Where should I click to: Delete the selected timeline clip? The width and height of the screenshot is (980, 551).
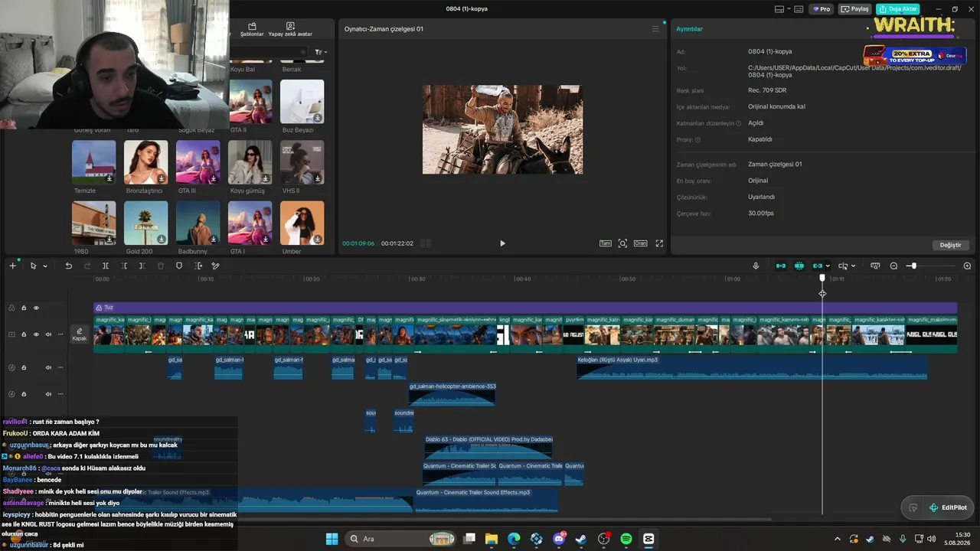161,266
